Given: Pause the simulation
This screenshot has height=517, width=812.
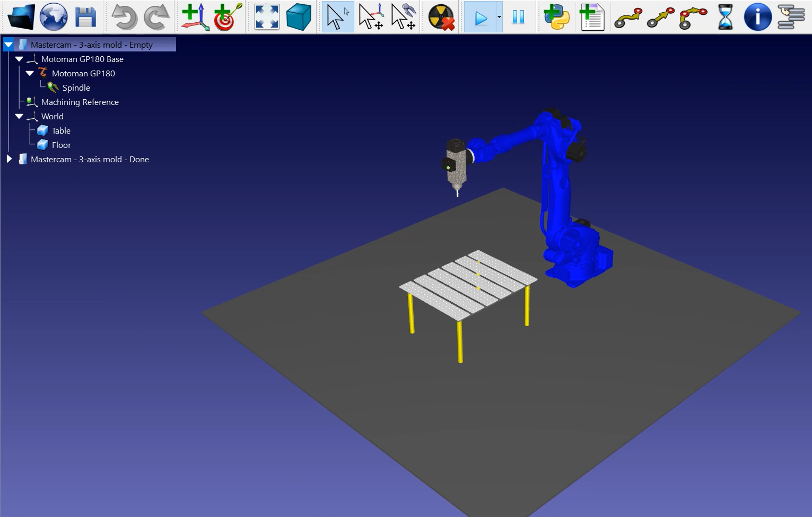Looking at the screenshot, I should (x=518, y=17).
